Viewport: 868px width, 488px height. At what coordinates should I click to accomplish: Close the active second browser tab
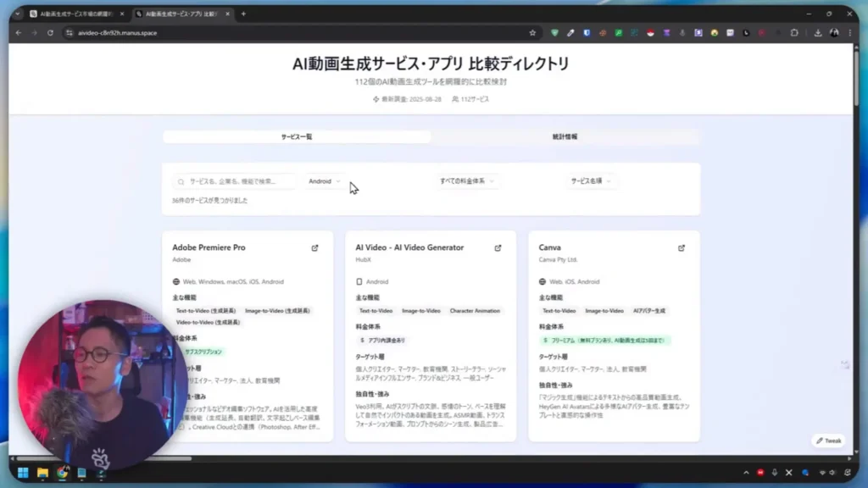point(227,14)
